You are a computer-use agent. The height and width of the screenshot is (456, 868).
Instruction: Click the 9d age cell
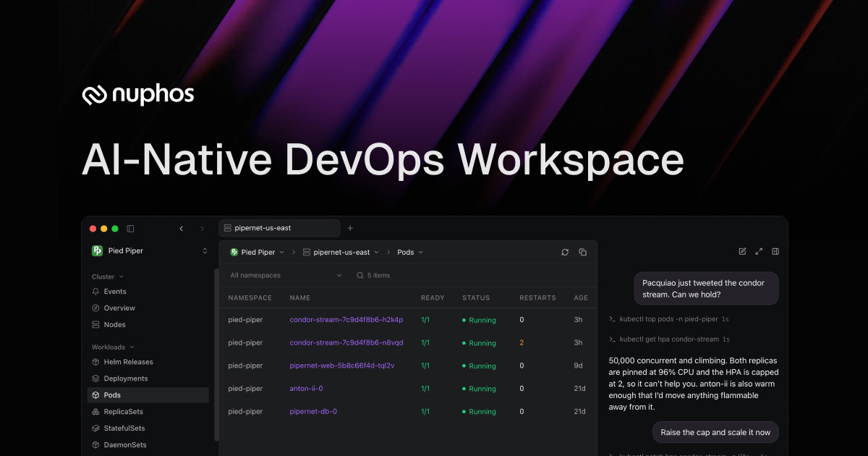pyautogui.click(x=578, y=366)
